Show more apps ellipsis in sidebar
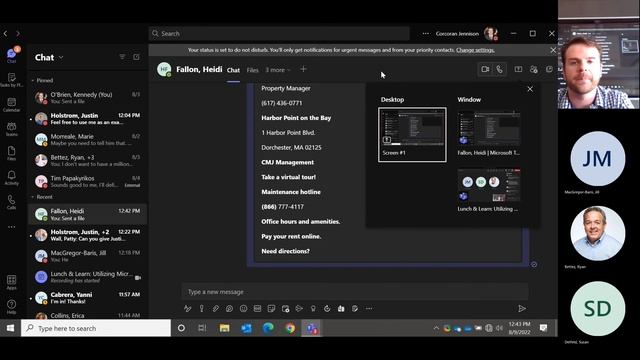 11,227
